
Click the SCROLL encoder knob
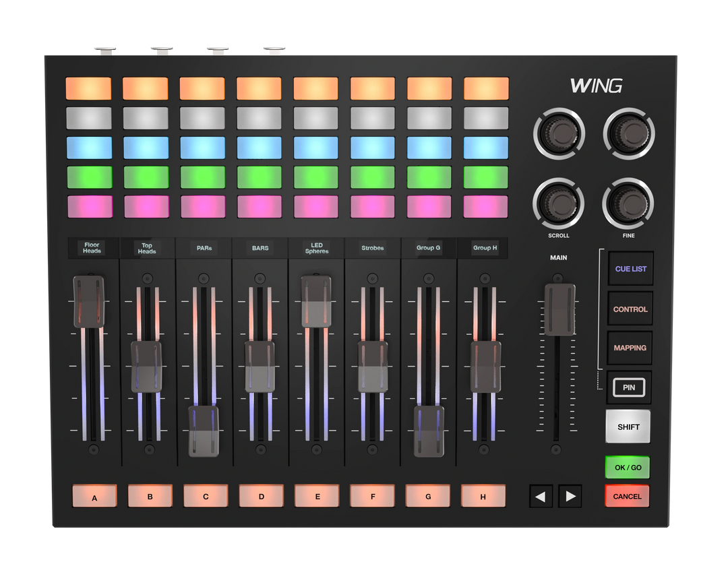pyautogui.click(x=559, y=203)
